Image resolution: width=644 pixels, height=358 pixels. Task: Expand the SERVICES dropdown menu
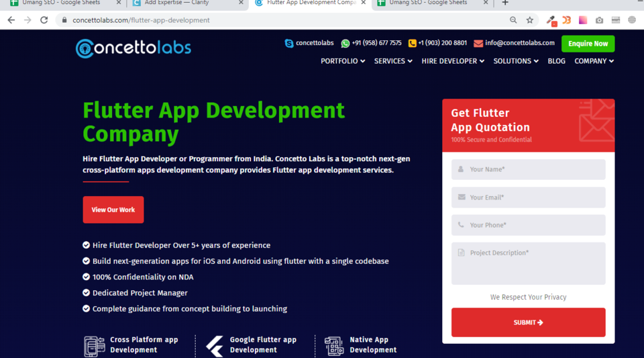393,61
